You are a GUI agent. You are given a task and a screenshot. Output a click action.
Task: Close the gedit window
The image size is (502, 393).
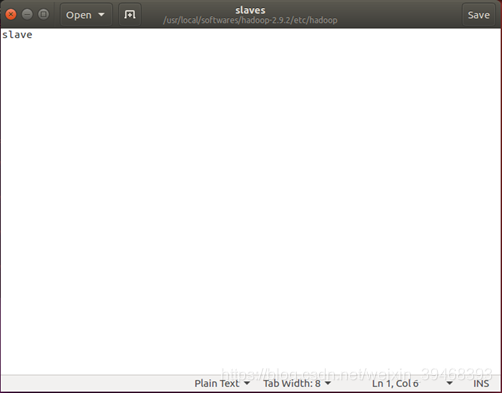11,14
